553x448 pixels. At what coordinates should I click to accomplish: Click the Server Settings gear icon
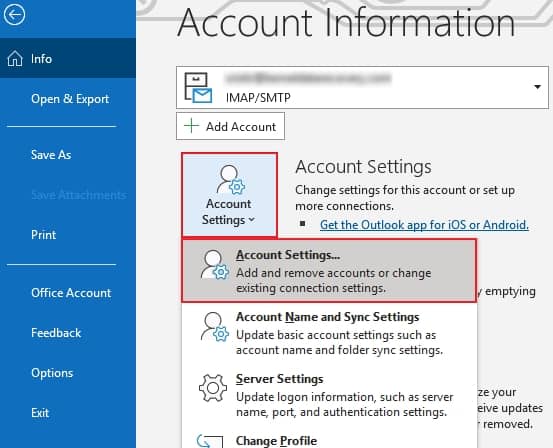click(x=213, y=388)
